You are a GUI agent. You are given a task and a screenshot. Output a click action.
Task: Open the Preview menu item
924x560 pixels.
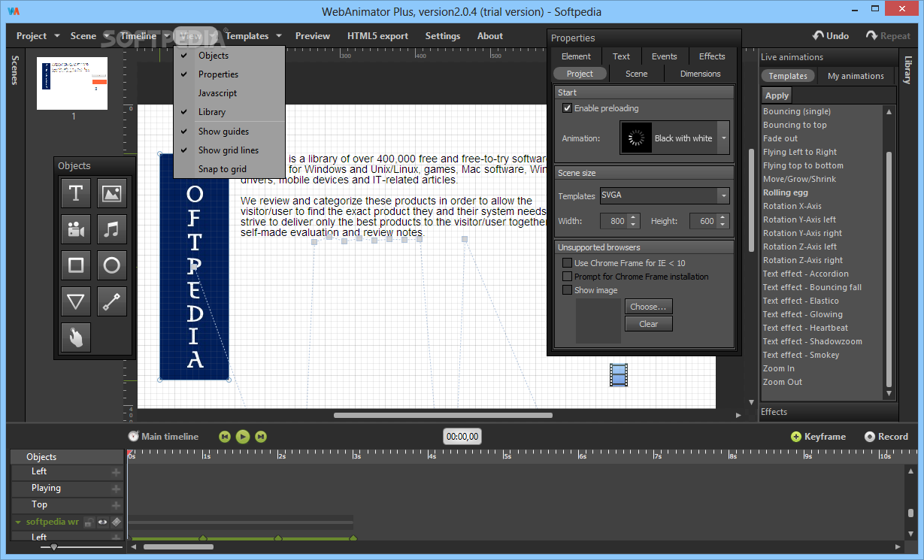coord(313,35)
